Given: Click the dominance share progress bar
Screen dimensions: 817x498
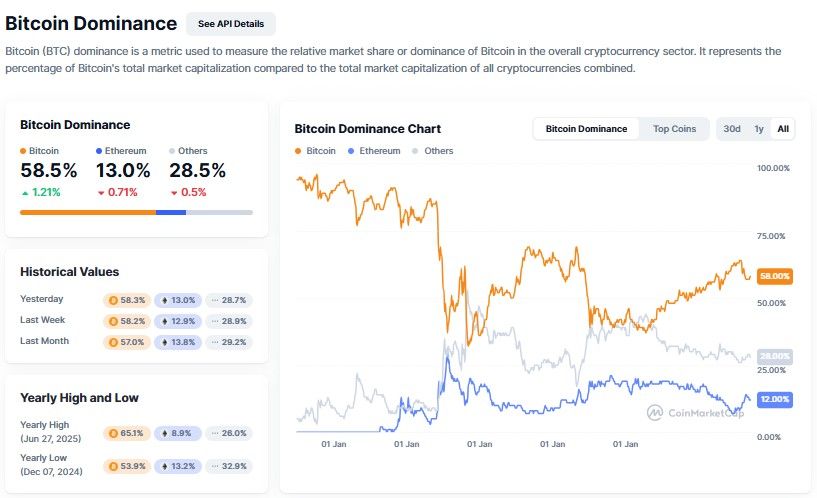Looking at the screenshot, I should [136, 212].
